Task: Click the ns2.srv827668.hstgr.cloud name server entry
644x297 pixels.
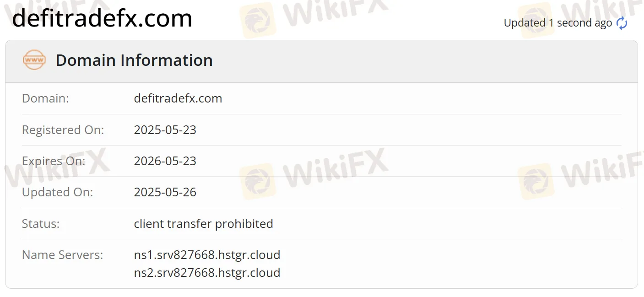Action: pos(207,272)
